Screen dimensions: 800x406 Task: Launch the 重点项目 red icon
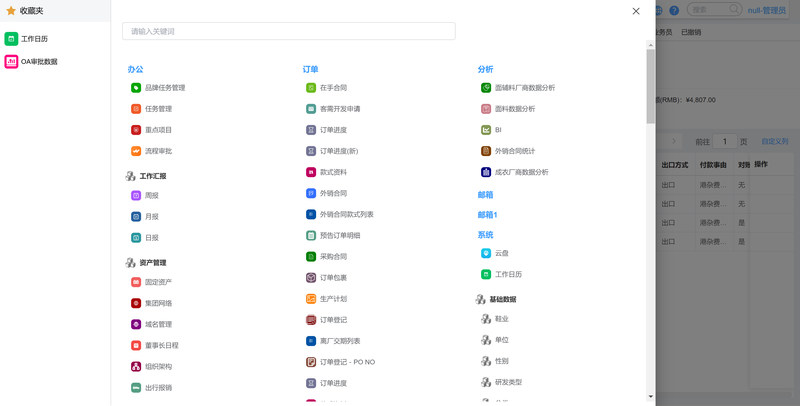[136, 130]
